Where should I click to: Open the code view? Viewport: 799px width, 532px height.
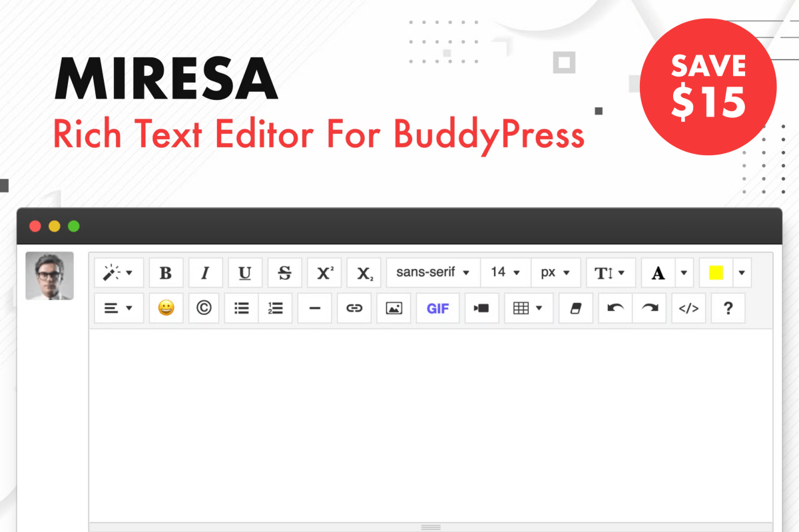(688, 308)
